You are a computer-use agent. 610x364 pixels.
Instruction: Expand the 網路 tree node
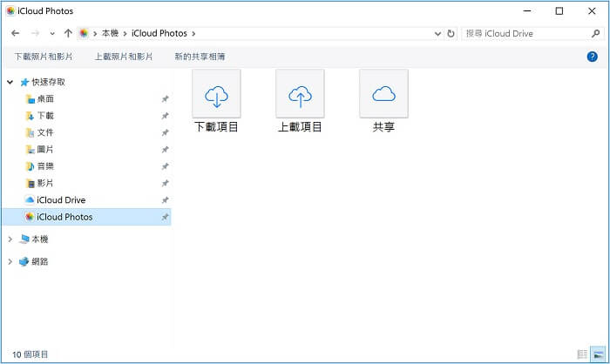click(x=10, y=262)
